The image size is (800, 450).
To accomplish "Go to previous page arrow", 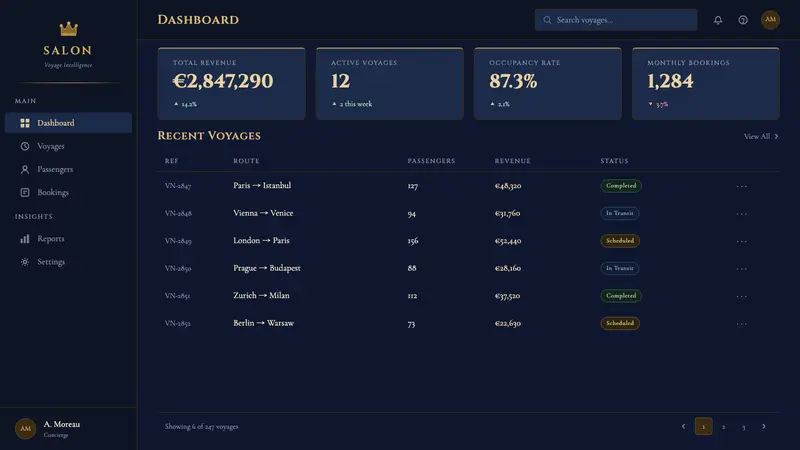I will 683,427.
